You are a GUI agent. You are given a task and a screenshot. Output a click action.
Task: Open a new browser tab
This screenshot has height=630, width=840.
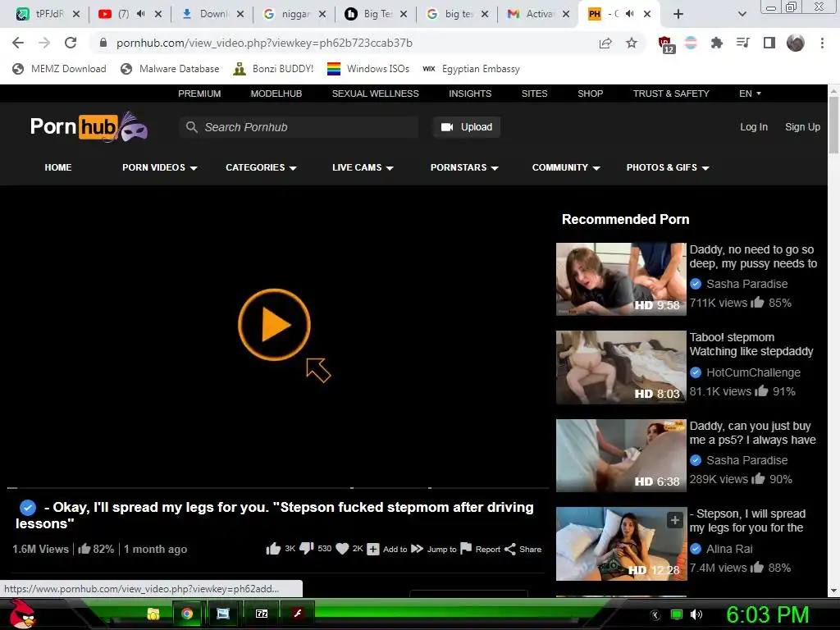tap(678, 14)
